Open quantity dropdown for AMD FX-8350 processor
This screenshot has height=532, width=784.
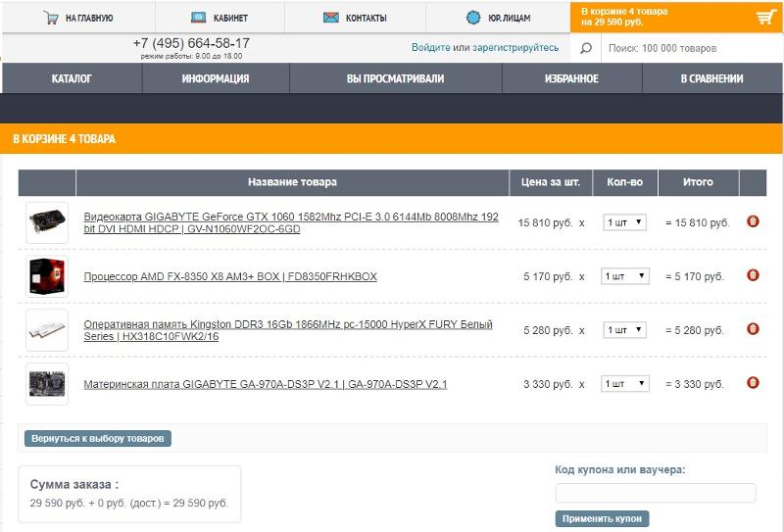(x=625, y=276)
